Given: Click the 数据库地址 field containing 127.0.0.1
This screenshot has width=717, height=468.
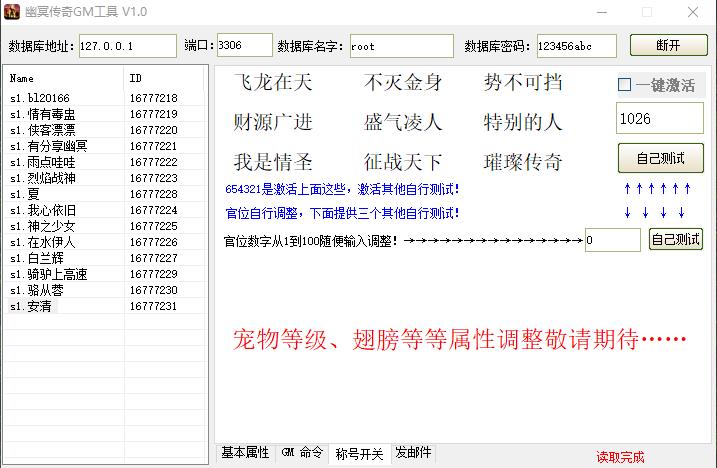Looking at the screenshot, I should coord(128,46).
